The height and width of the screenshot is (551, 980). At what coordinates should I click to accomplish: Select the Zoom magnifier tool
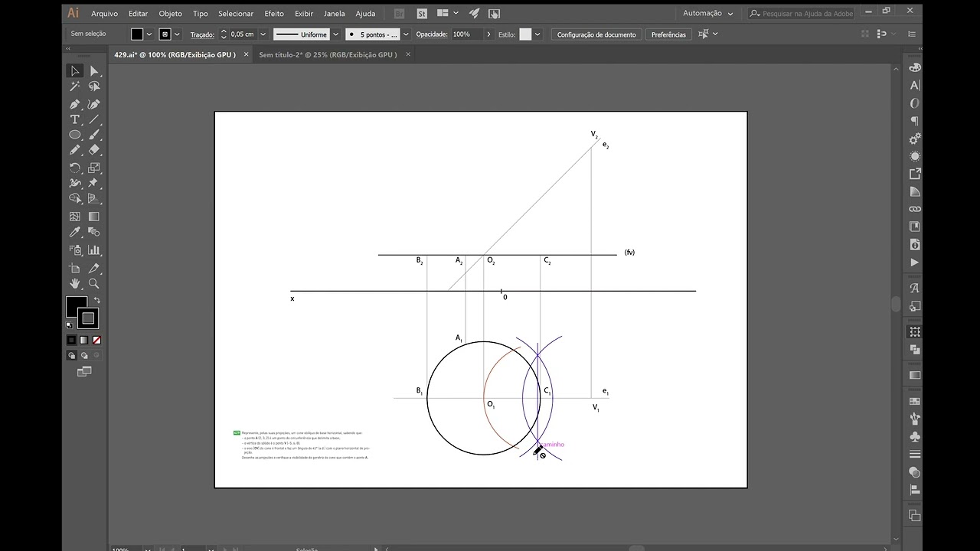click(94, 283)
